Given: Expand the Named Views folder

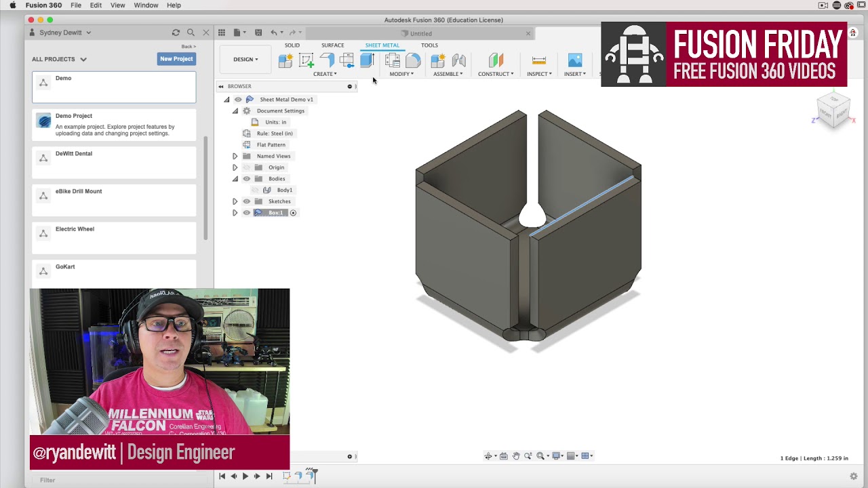Looking at the screenshot, I should (235, 156).
